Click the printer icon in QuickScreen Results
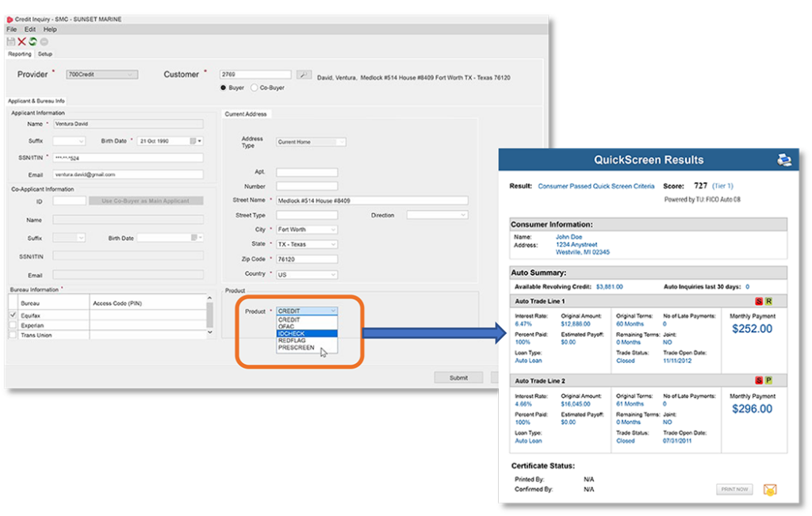812x516 pixels. (x=783, y=160)
